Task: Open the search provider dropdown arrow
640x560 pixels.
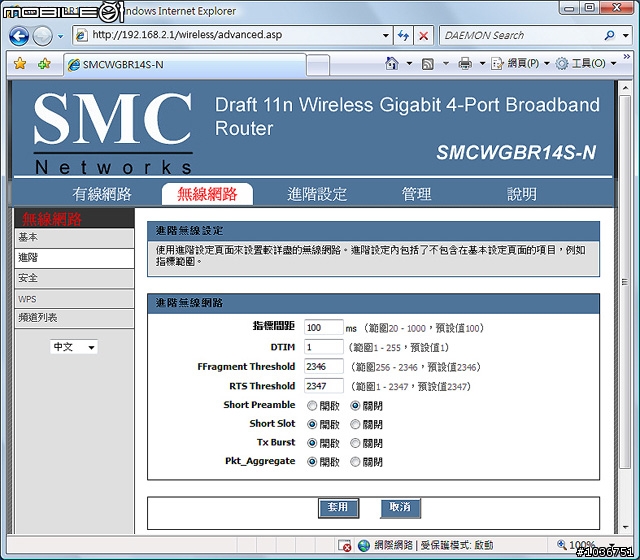Action: 625,36
